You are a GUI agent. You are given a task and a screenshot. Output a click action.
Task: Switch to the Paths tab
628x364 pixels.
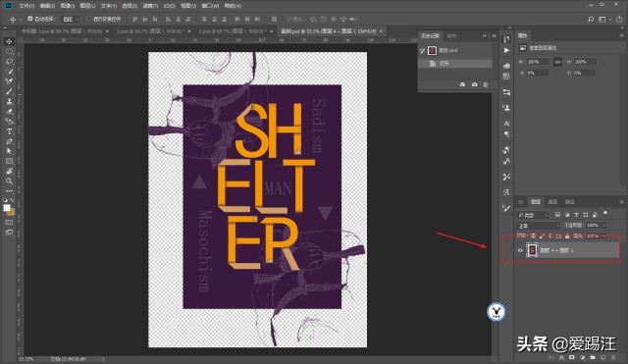pos(569,202)
